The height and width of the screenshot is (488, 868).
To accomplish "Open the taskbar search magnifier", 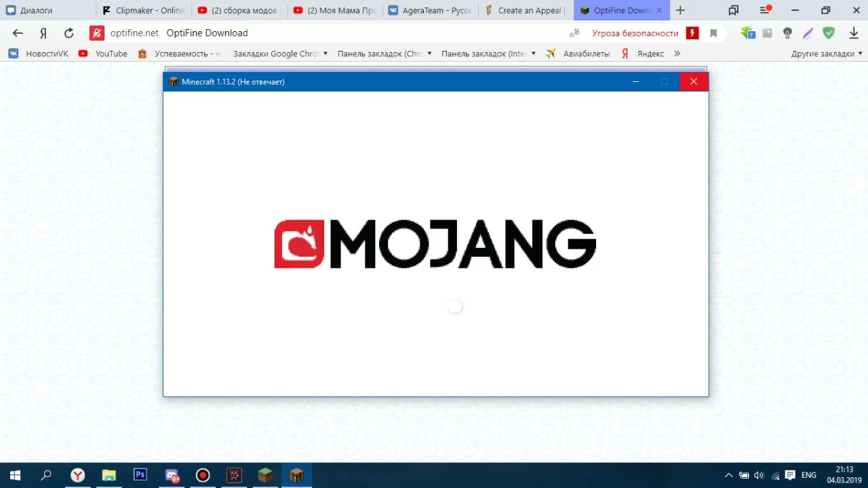I will click(x=46, y=475).
